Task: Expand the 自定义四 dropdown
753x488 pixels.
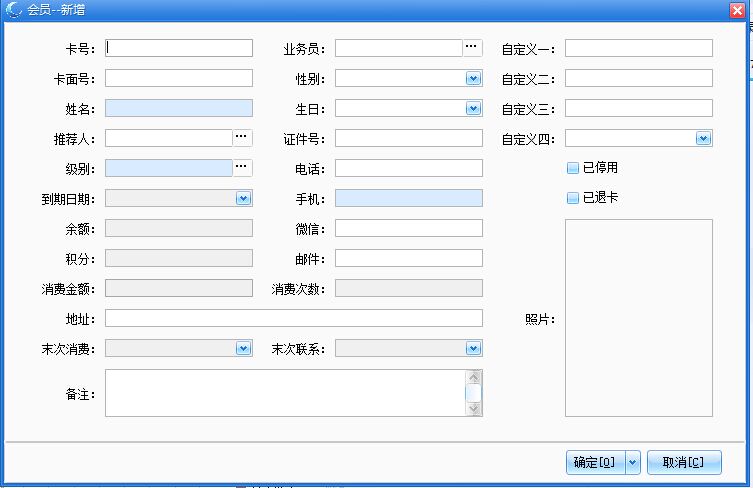Action: (703, 138)
